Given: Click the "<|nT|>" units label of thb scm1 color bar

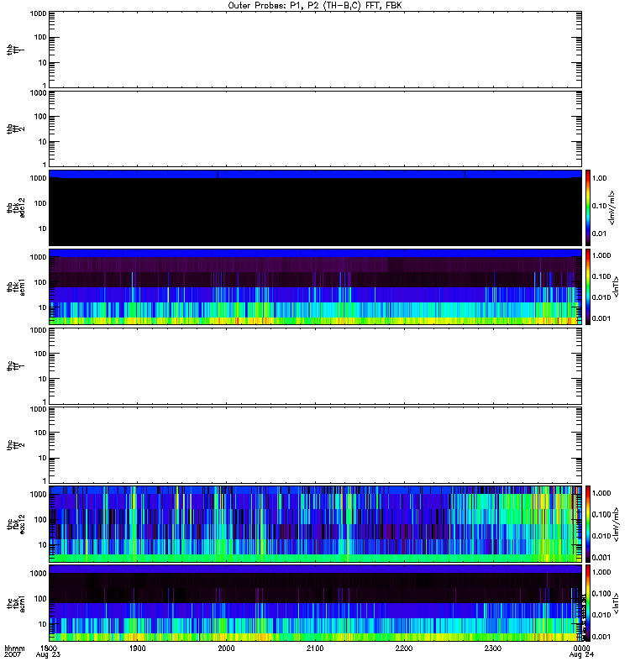Looking at the screenshot, I should [x=616, y=286].
